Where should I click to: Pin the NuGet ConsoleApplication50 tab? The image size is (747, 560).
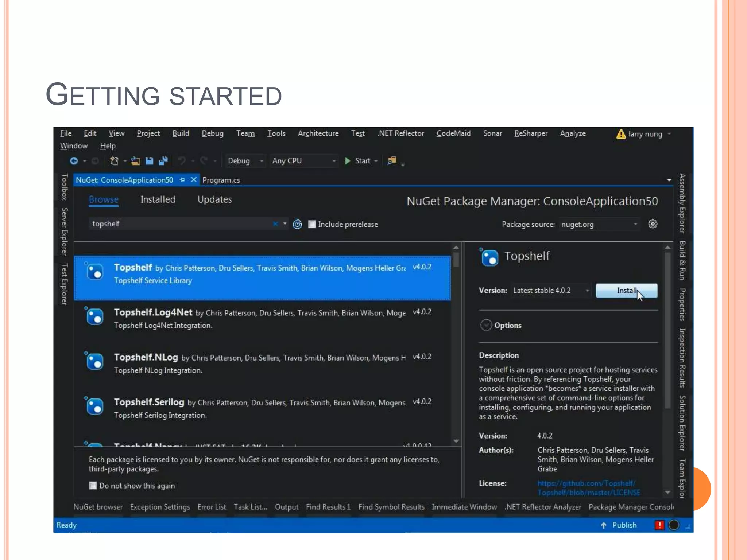tap(182, 180)
